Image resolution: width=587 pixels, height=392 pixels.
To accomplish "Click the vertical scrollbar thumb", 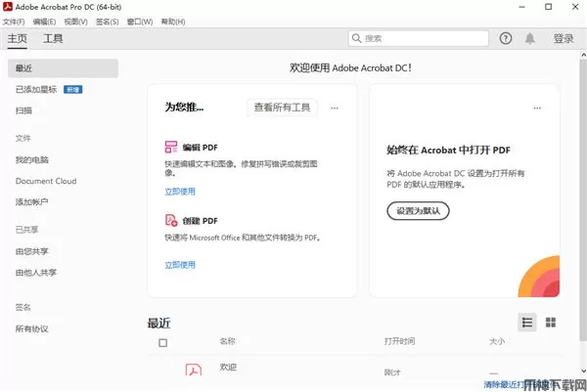I will click(583, 200).
